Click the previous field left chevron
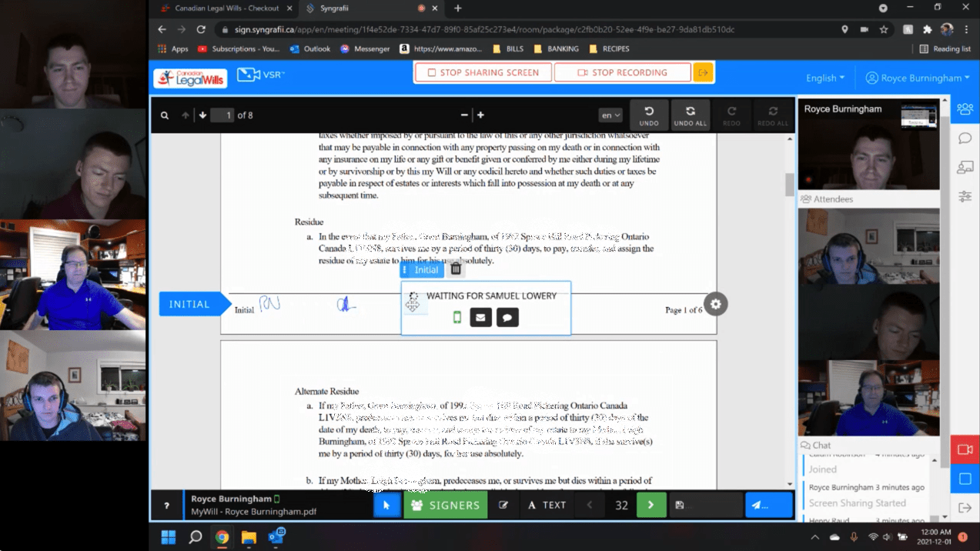Image resolution: width=980 pixels, height=551 pixels. tap(590, 505)
